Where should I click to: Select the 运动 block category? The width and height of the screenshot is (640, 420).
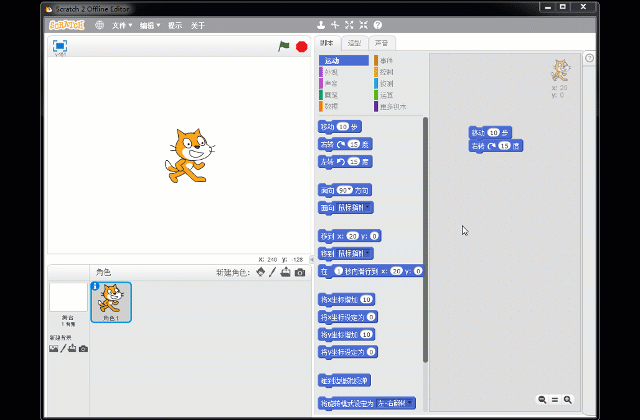(x=344, y=60)
